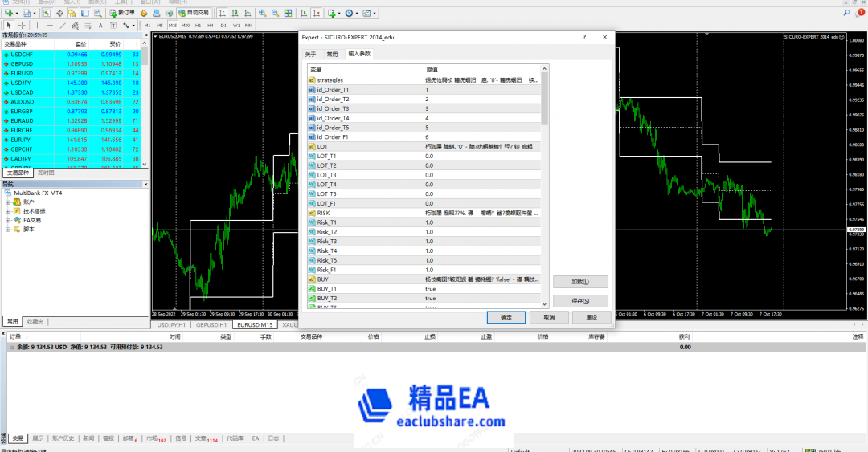The height and width of the screenshot is (452, 868).
Task: Select the Fibonacci retracement tool
Action: [x=88, y=26]
